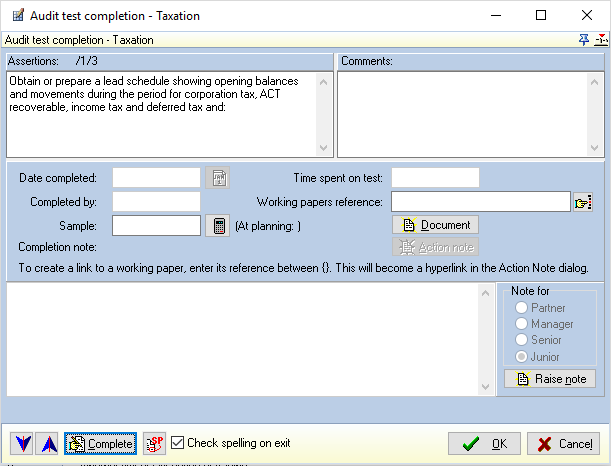This screenshot has height=466, width=611.
Task: Toggle Check spelling on exit
Action: click(x=231, y=443)
